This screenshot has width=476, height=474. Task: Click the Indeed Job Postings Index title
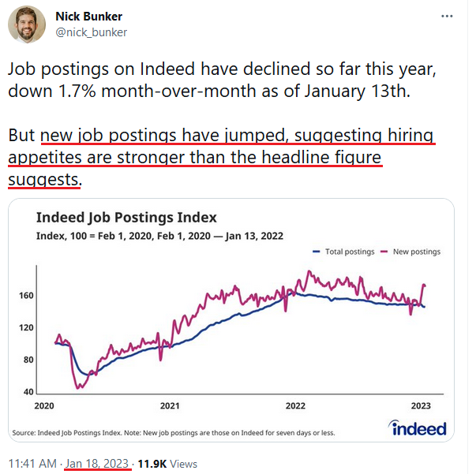[126, 218]
